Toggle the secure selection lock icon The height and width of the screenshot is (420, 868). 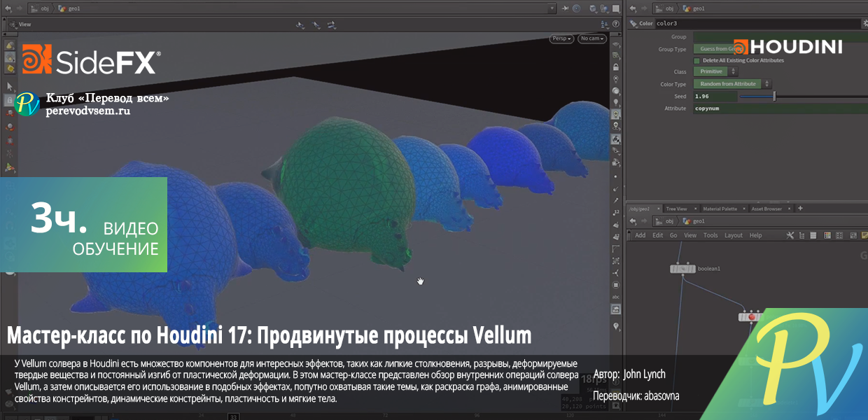(x=10, y=100)
